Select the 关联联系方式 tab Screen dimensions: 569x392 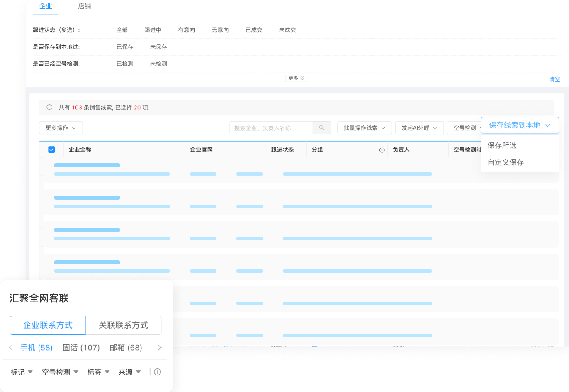click(124, 325)
